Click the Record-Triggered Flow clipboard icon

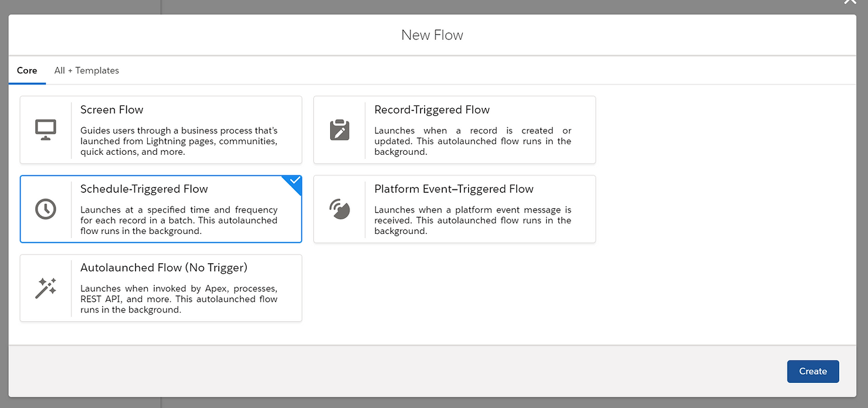click(340, 128)
